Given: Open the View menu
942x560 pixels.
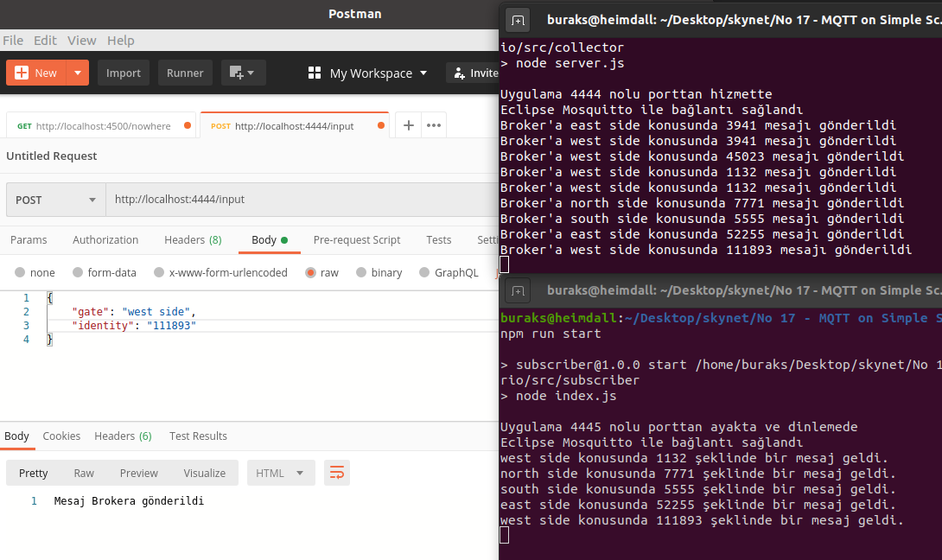Looking at the screenshot, I should tap(82, 41).
